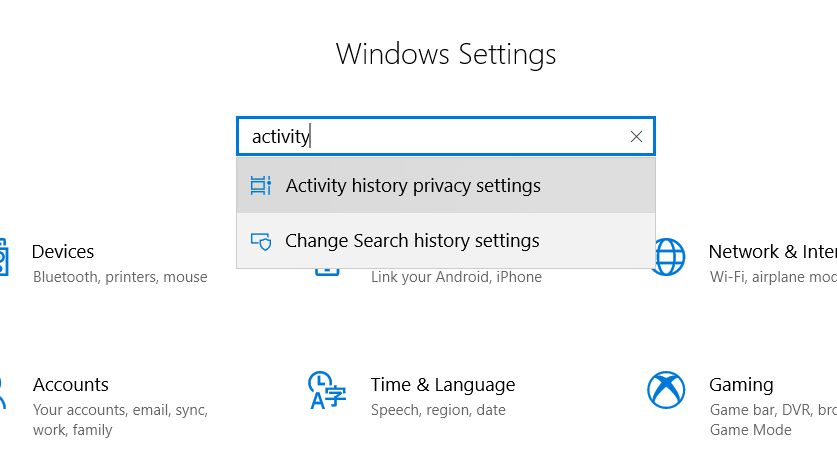Open the Time & Language heading

443,385
